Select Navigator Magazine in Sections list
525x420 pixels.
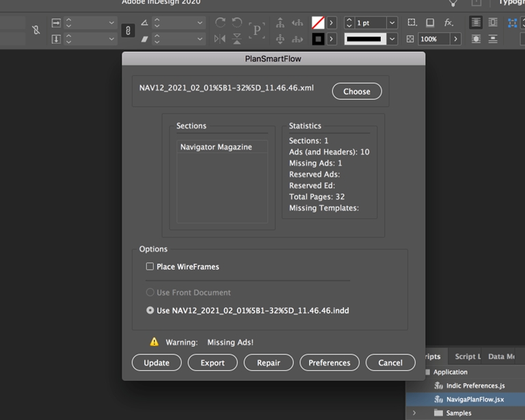216,147
